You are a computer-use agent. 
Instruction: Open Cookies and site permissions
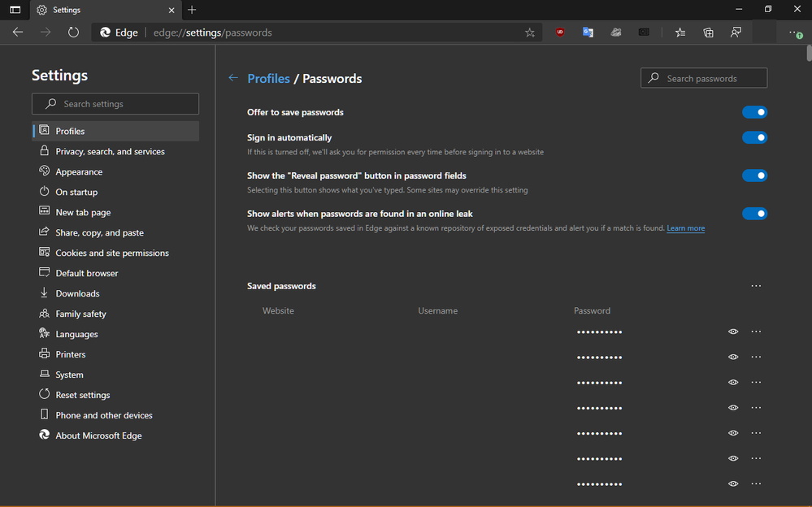pos(115,253)
